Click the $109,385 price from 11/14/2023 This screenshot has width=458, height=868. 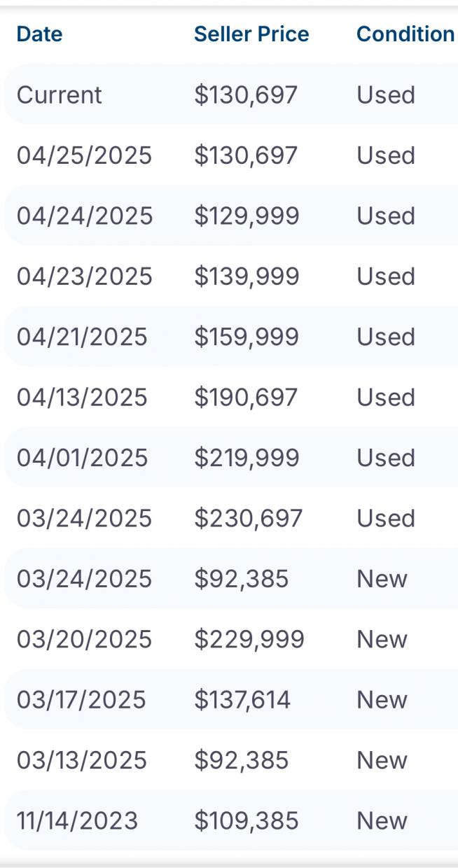point(247,820)
